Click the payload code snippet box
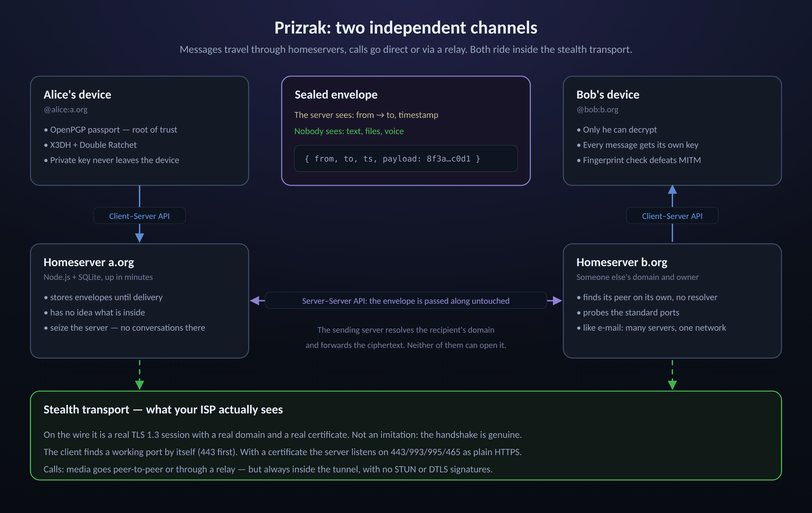 click(406, 158)
